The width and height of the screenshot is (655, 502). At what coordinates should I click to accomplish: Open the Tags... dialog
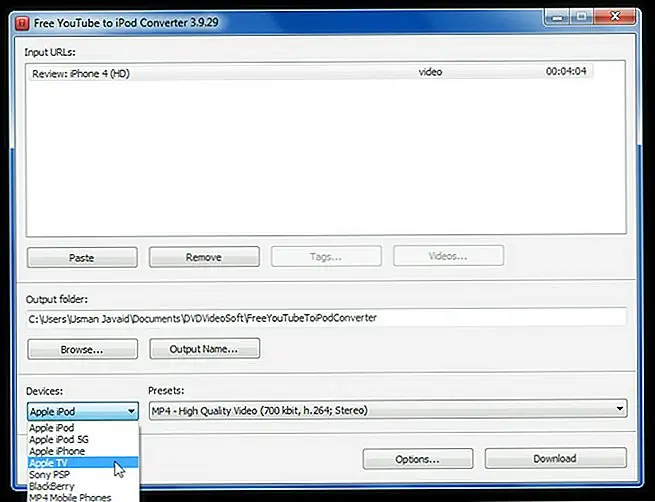click(326, 257)
